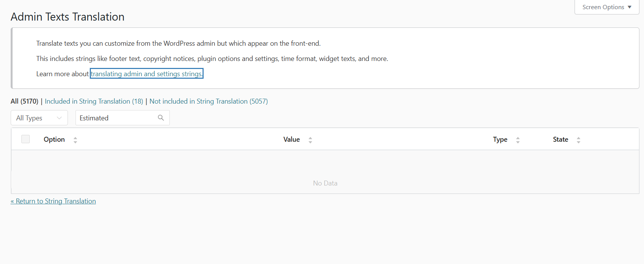Viewport: 644px width, 264px height.
Task: Focus the search field containing Estimated
Action: pyautogui.click(x=122, y=118)
